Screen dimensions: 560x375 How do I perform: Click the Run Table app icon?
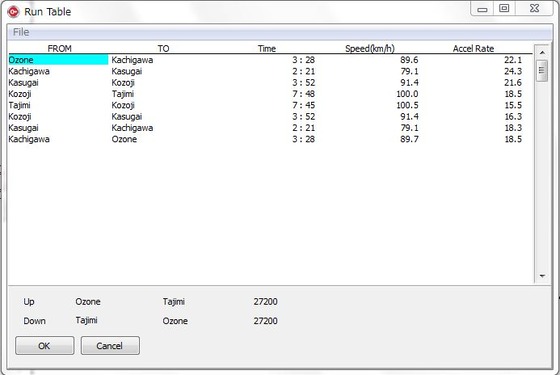(14, 12)
